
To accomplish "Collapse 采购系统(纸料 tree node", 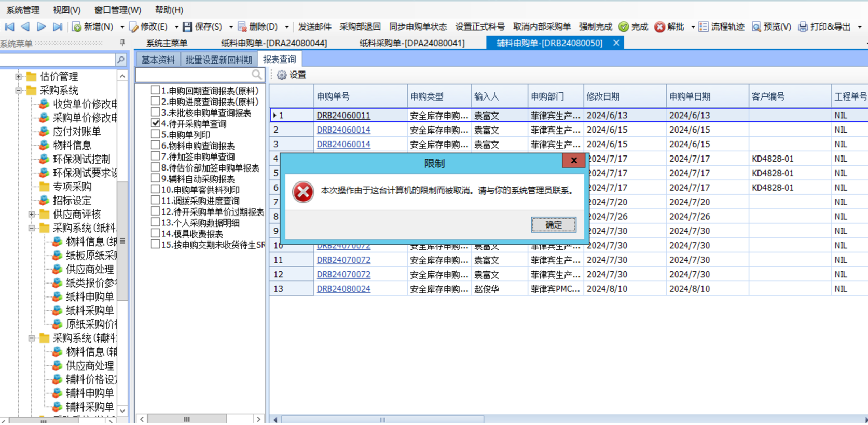I will (32, 228).
